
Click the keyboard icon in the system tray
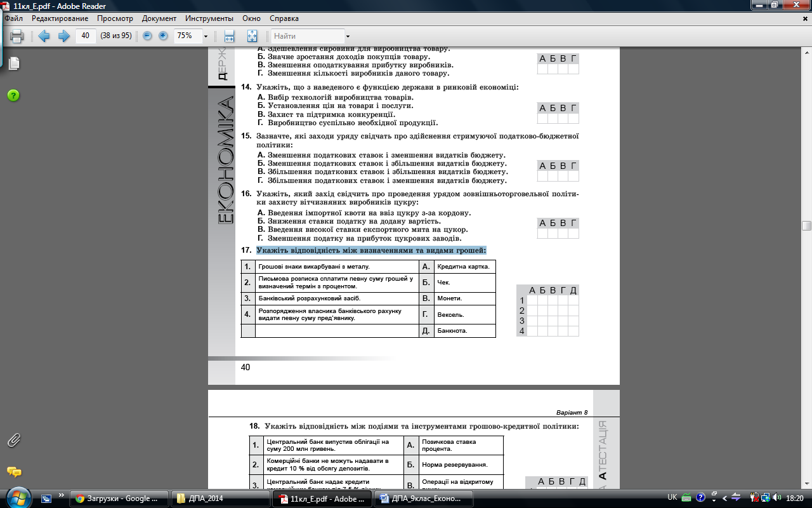coord(688,498)
